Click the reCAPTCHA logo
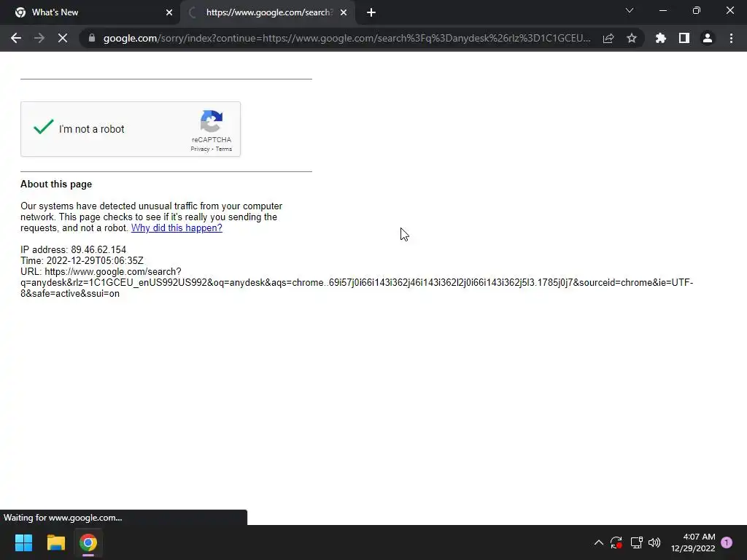This screenshot has height=560, width=747. pos(212,122)
